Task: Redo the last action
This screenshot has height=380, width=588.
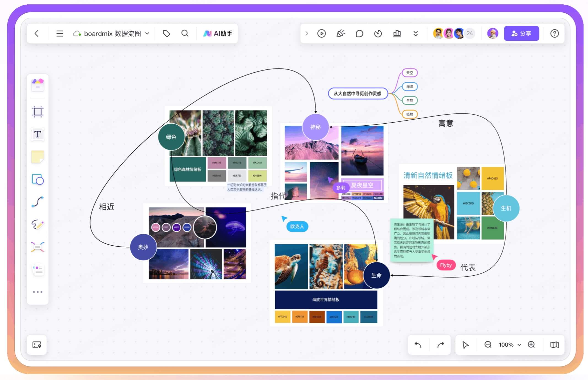Action: (441, 345)
